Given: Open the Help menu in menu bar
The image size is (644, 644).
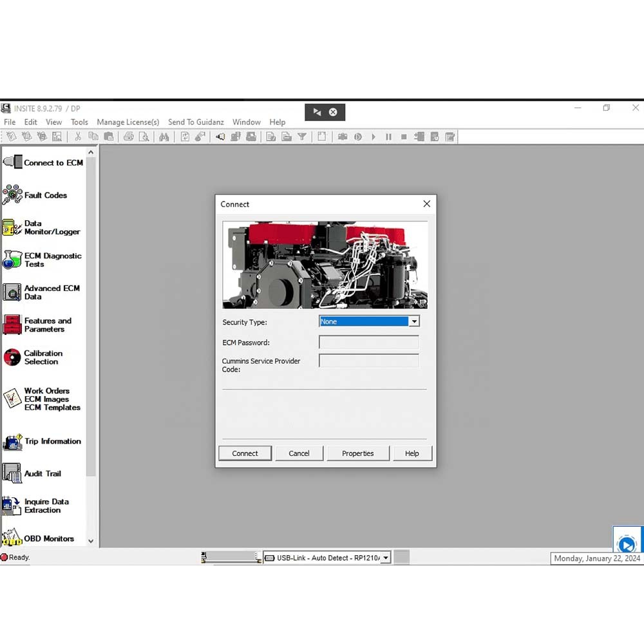Looking at the screenshot, I should click(x=277, y=122).
